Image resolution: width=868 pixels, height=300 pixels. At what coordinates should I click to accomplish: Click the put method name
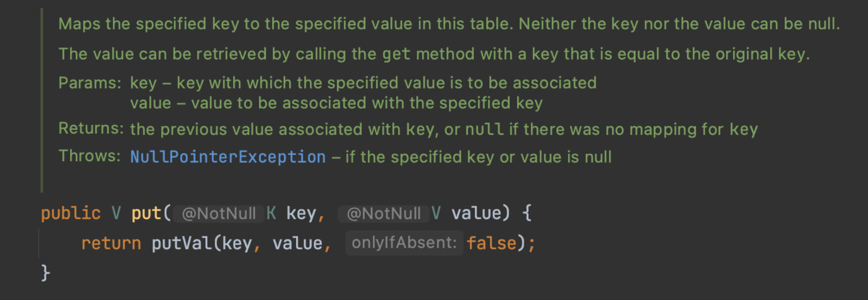click(x=146, y=213)
